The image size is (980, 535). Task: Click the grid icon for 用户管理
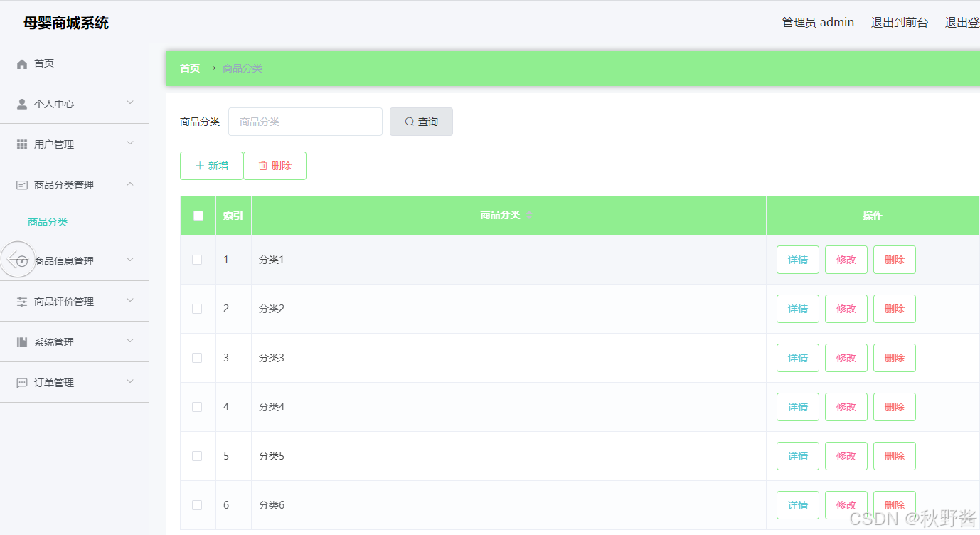tap(22, 144)
